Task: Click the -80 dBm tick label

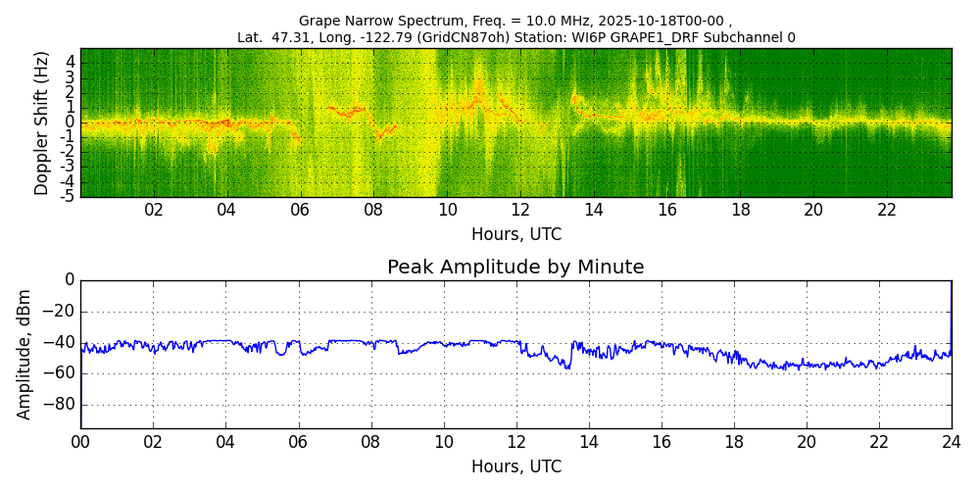Action: pos(61,405)
